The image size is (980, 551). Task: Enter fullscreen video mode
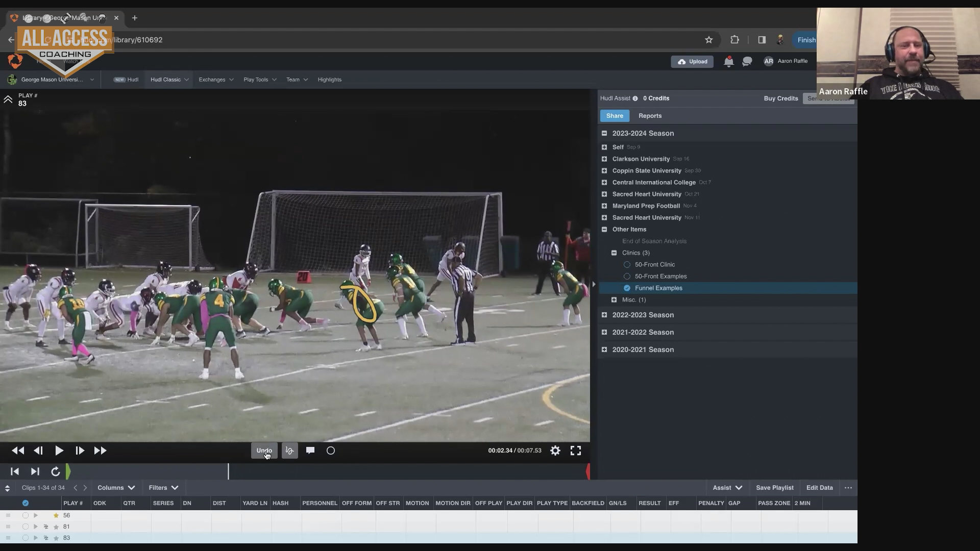point(576,450)
